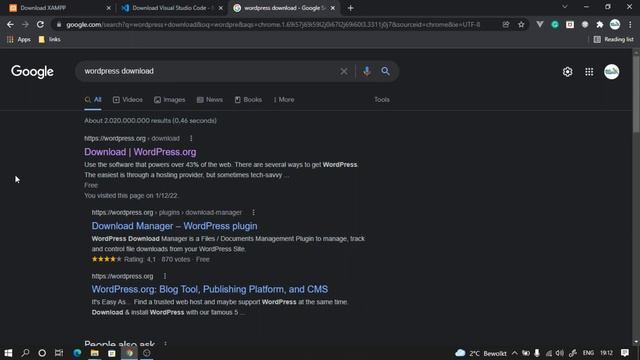
Task: Open the Chrome extensions puzzle icon
Action: pos(600,24)
